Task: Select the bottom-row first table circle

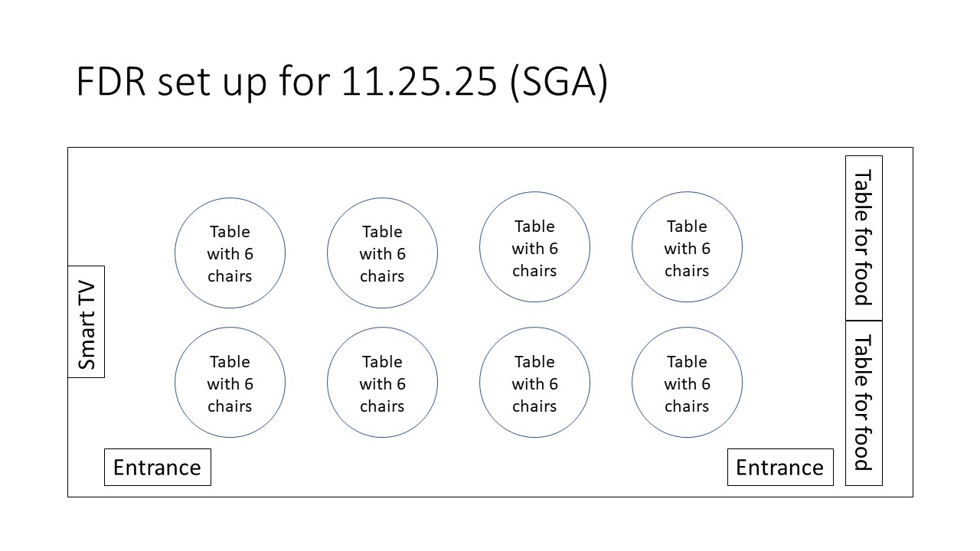Action: tap(230, 383)
